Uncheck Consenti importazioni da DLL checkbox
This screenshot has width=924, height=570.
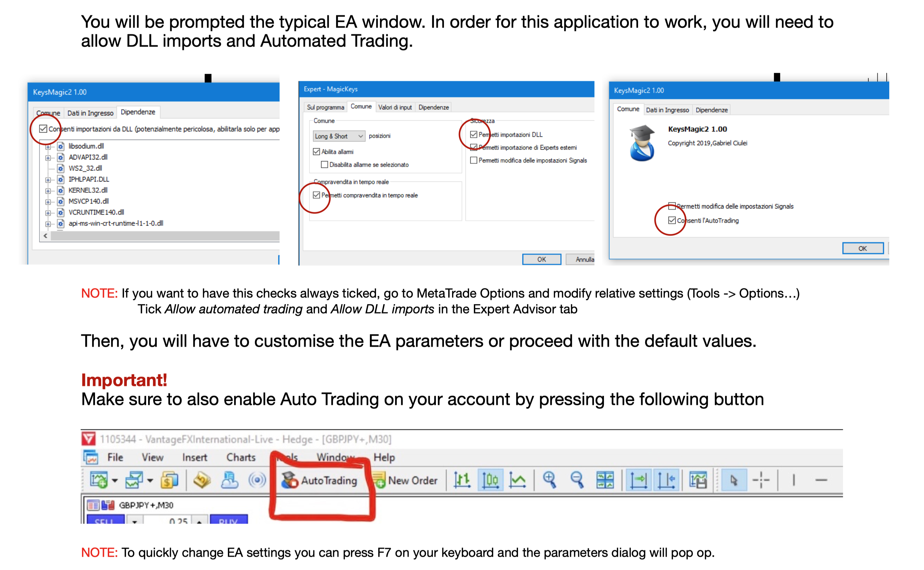click(43, 129)
